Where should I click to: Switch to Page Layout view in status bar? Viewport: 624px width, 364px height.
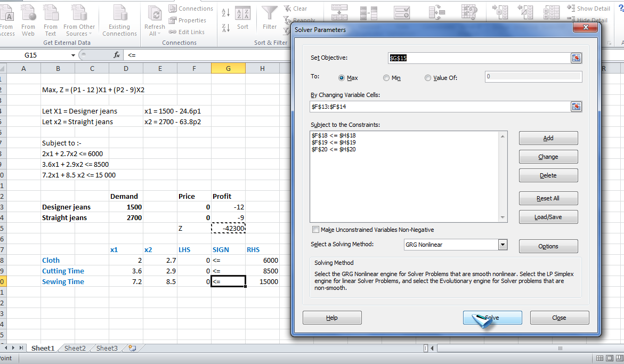[x=609, y=359]
